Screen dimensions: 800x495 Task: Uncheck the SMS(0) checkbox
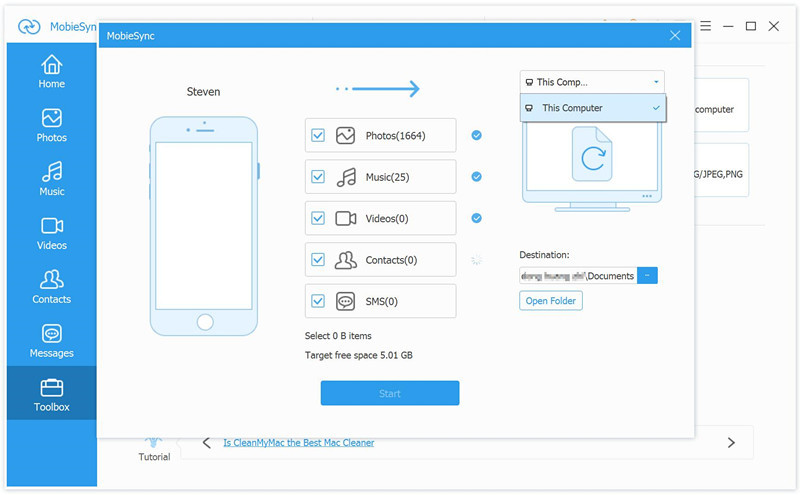click(318, 301)
